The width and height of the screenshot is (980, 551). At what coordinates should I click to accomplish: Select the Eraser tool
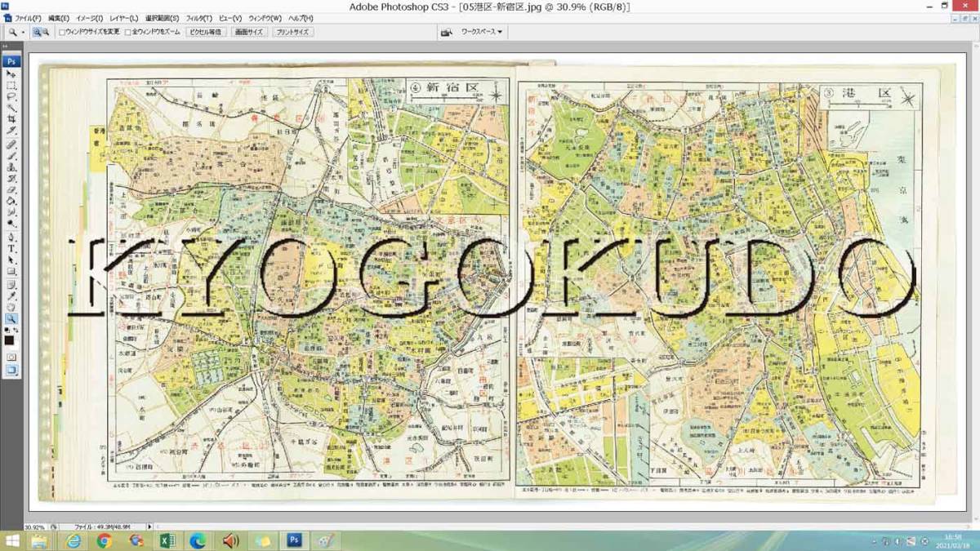pyautogui.click(x=11, y=190)
